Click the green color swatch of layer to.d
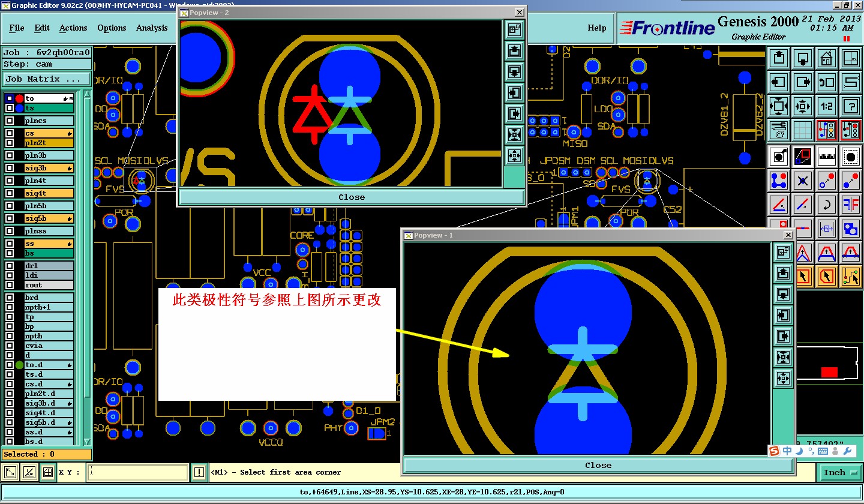 tap(20, 364)
